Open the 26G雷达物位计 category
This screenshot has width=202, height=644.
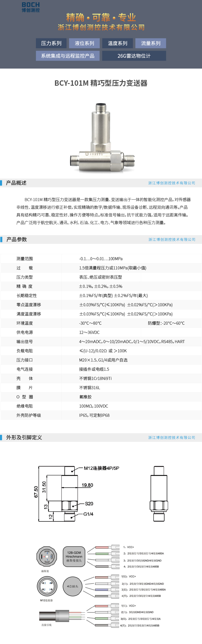(134, 56)
